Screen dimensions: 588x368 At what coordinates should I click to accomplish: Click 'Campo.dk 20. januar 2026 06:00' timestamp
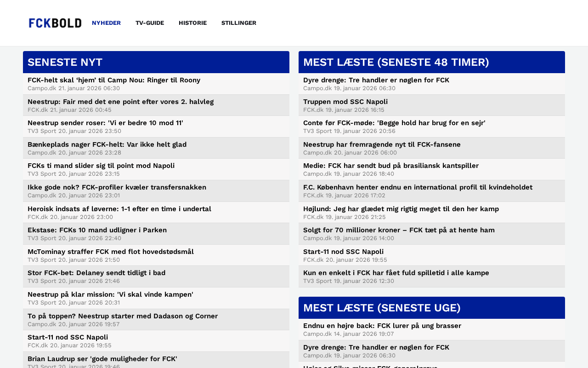click(350, 153)
